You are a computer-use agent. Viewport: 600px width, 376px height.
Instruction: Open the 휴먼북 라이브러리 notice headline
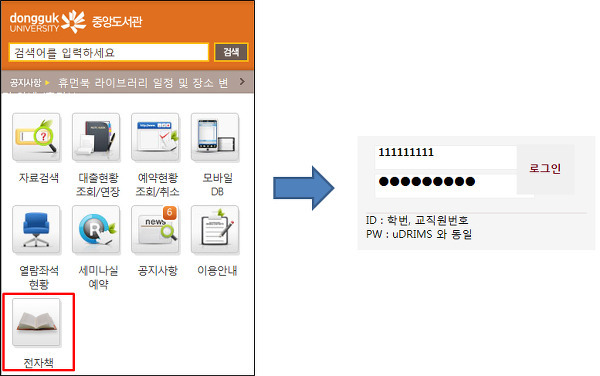(143, 83)
